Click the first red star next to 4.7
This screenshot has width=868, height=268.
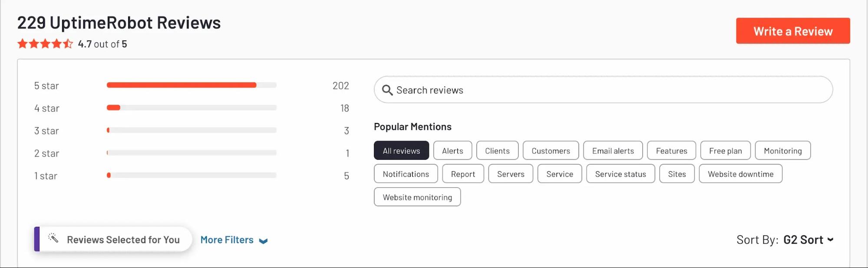point(23,43)
